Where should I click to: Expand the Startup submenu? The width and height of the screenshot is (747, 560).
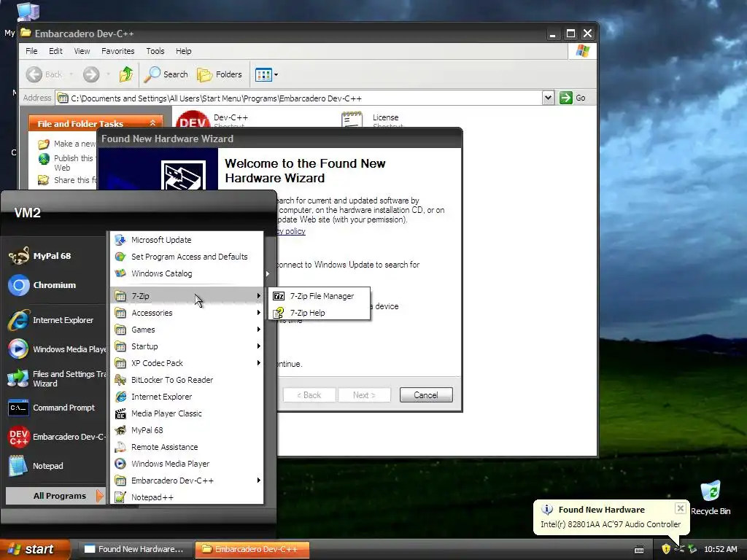(187, 346)
